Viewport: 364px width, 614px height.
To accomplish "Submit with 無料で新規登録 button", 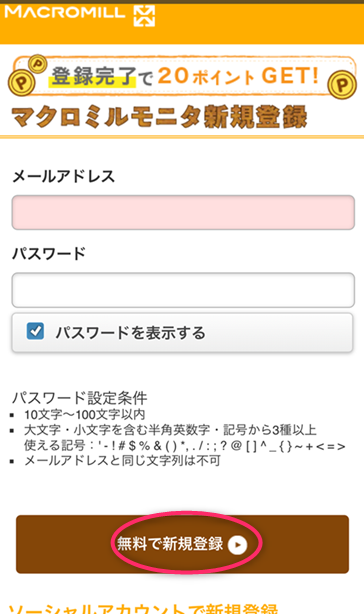I will (182, 544).
